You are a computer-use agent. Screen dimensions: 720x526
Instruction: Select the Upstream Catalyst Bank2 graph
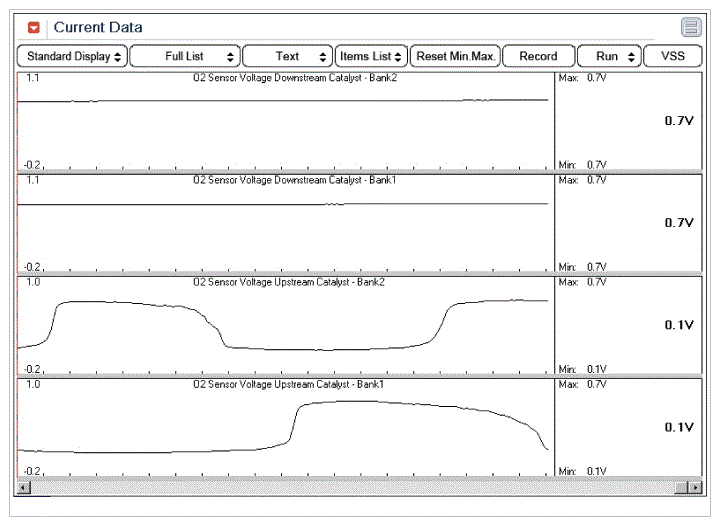point(284,325)
